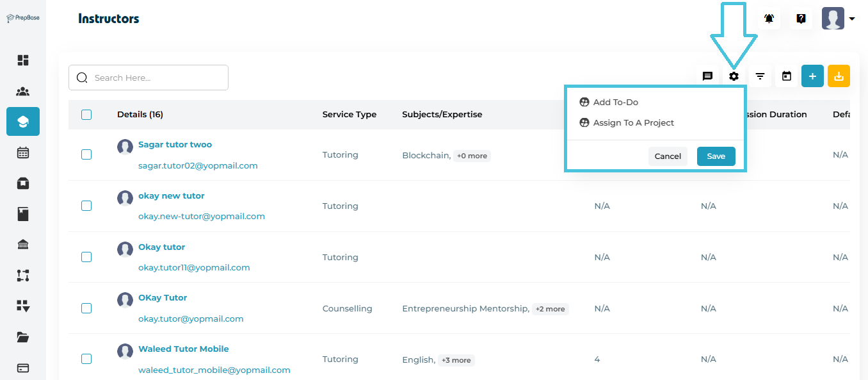Open the notifications bell icon

tap(769, 19)
